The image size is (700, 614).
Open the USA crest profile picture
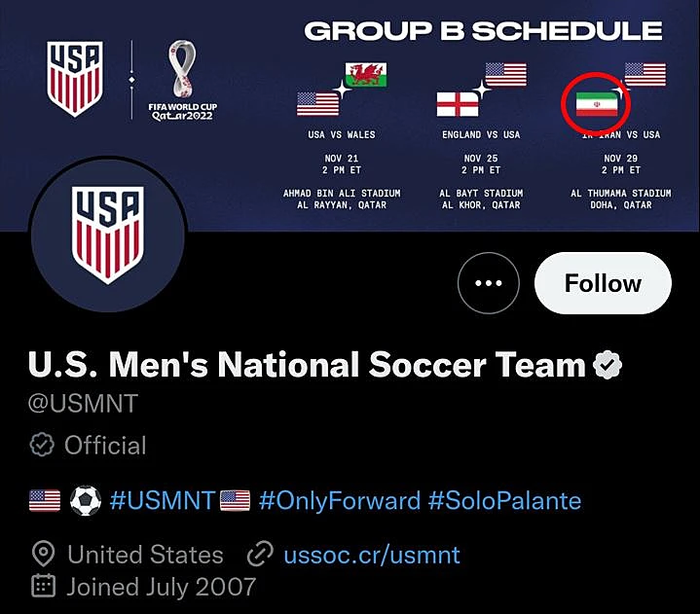coord(108,233)
